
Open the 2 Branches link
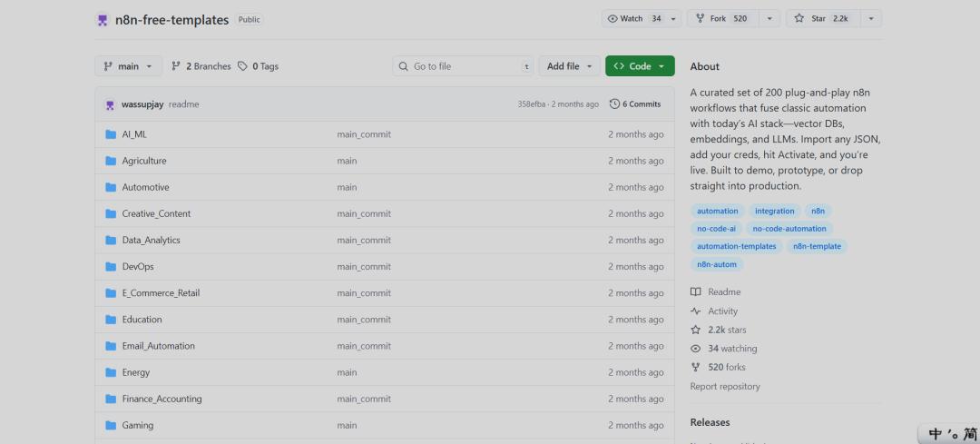pos(201,66)
